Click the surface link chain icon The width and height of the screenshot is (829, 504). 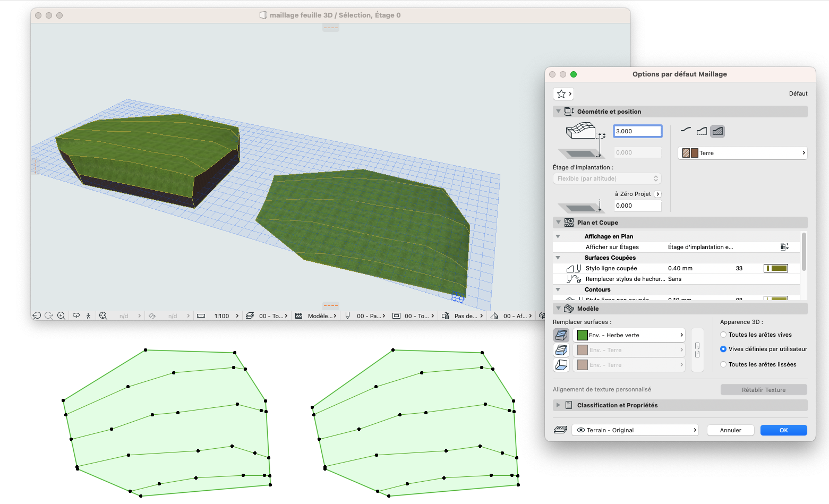tap(697, 350)
